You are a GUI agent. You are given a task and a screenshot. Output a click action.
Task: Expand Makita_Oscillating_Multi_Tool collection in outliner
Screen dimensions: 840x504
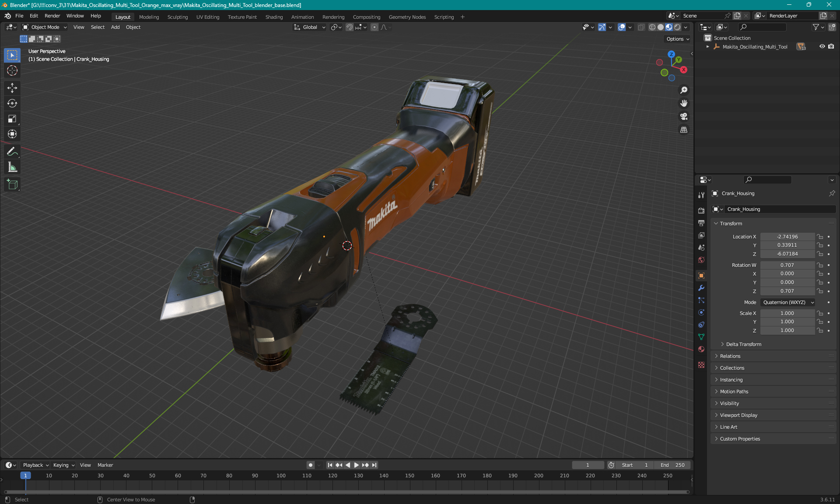pos(708,46)
